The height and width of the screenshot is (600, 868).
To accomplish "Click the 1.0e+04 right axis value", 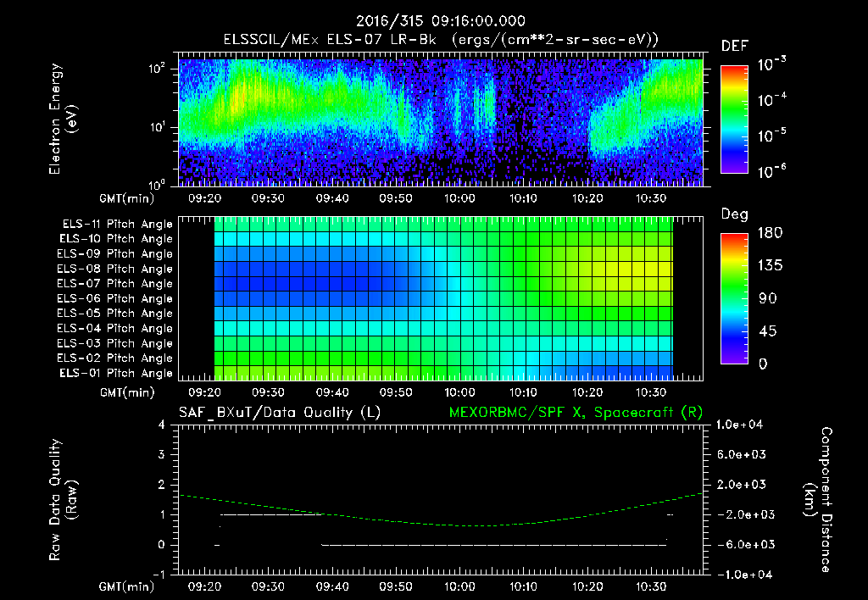I will (x=739, y=425).
